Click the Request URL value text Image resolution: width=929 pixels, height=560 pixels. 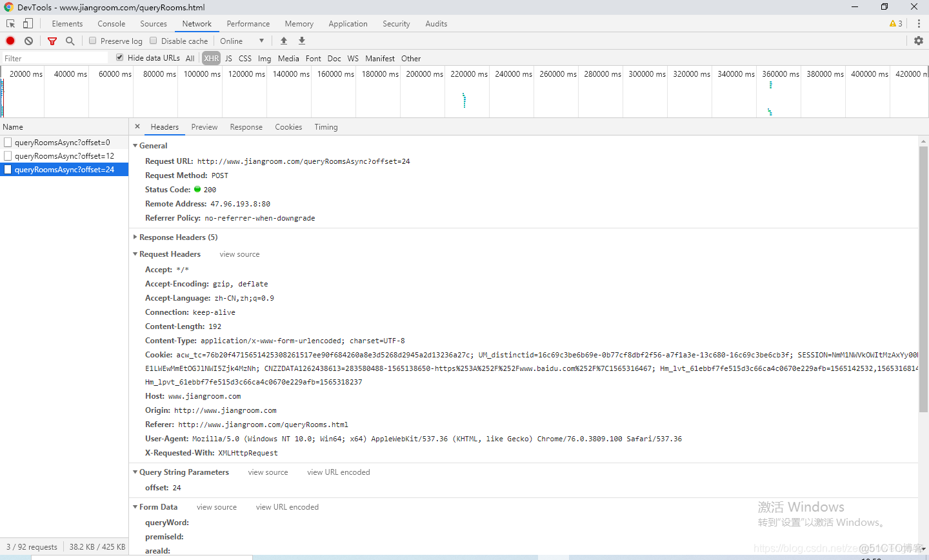(303, 161)
